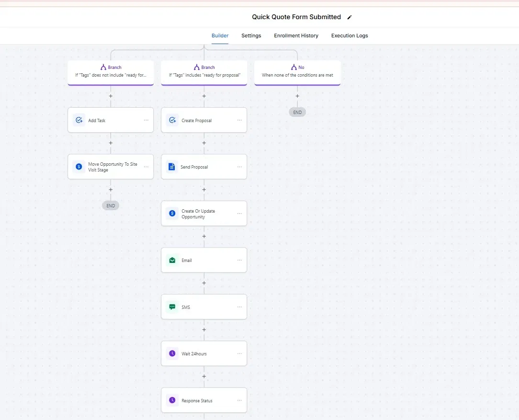Select the No conditions met branch card
Viewport: 519px width, 420px height.
click(x=297, y=73)
